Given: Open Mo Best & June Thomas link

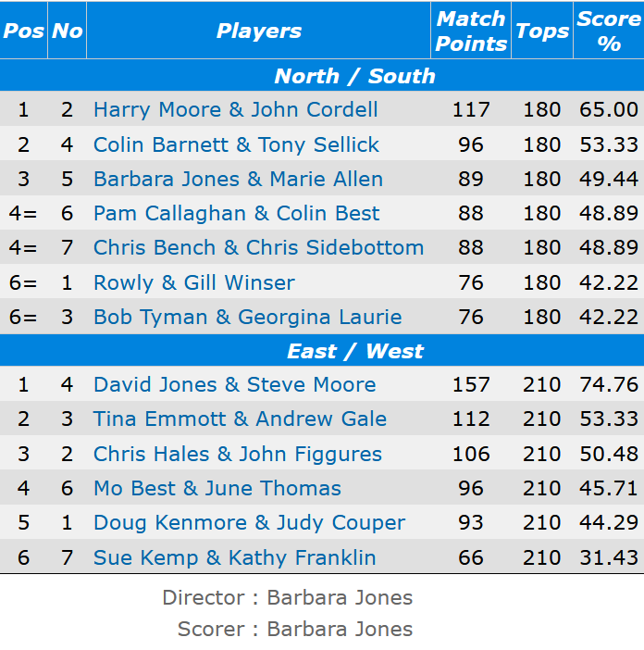Looking at the screenshot, I should click(217, 488).
